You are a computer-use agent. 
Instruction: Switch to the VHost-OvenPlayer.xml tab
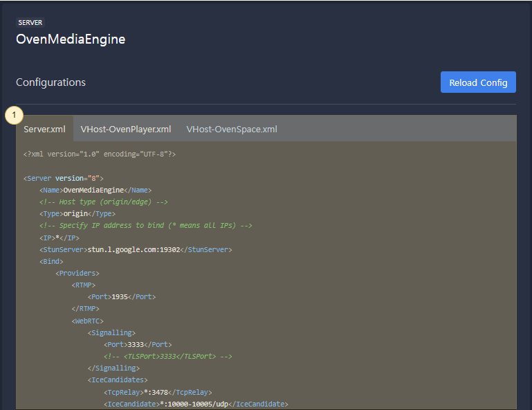pos(126,129)
